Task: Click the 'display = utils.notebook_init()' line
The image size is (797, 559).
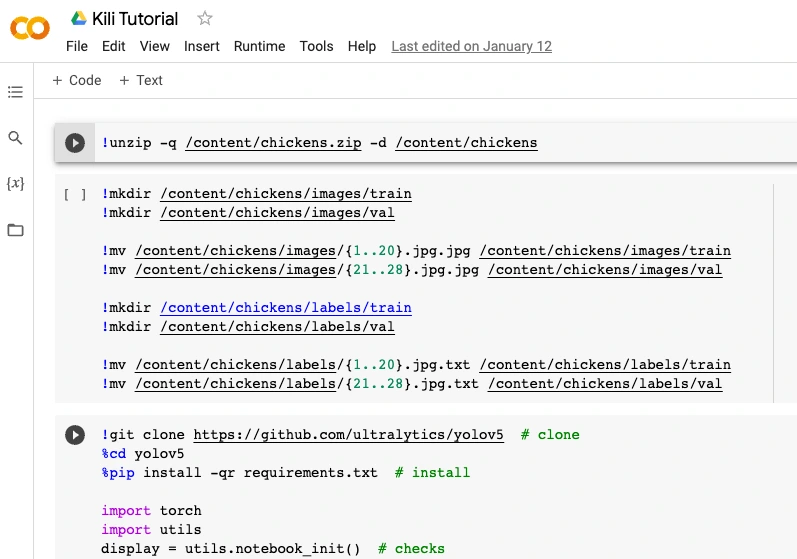Action: click(231, 549)
